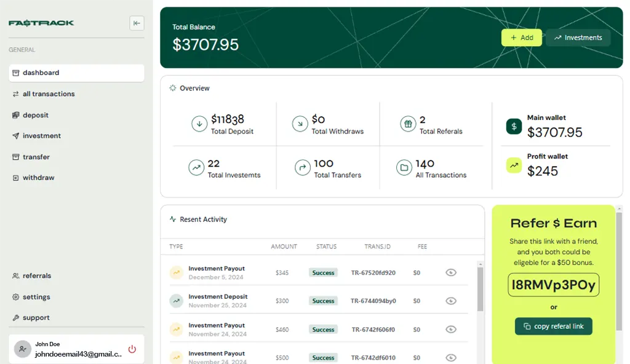Click the Main wallet dollar icon
The image size is (630, 364).
(x=514, y=127)
